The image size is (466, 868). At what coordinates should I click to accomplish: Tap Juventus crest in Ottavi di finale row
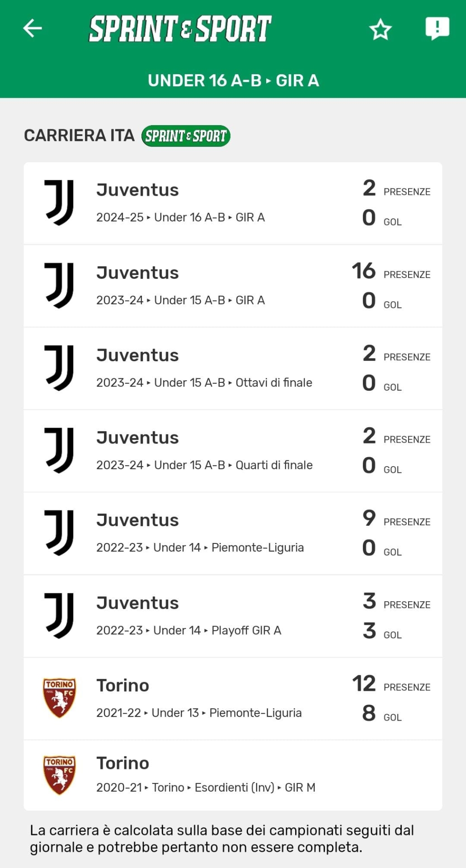[59, 368]
